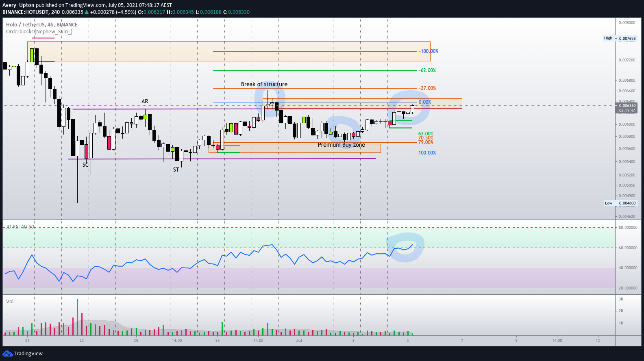Screen dimensions: 644x361
Task: Select the Holo / TetherUS chart title
Action: (42, 24)
